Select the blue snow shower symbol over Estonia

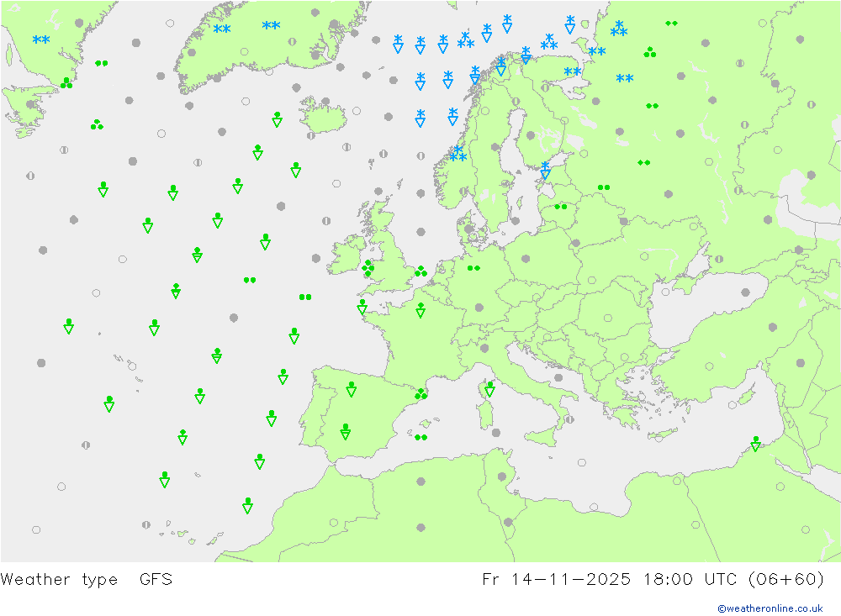click(546, 171)
